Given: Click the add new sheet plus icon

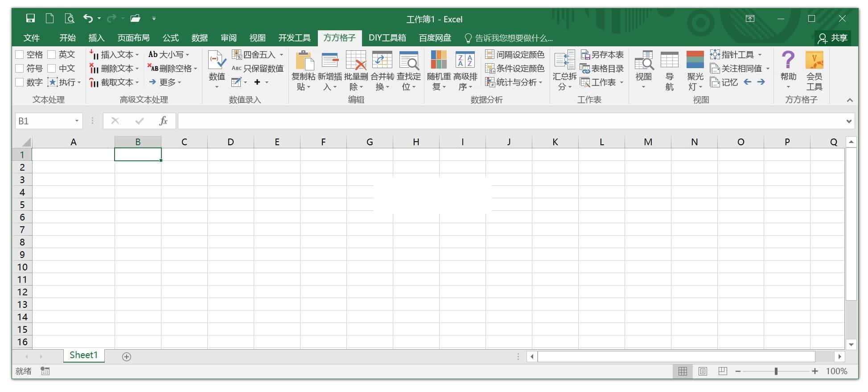Looking at the screenshot, I should click(x=127, y=356).
